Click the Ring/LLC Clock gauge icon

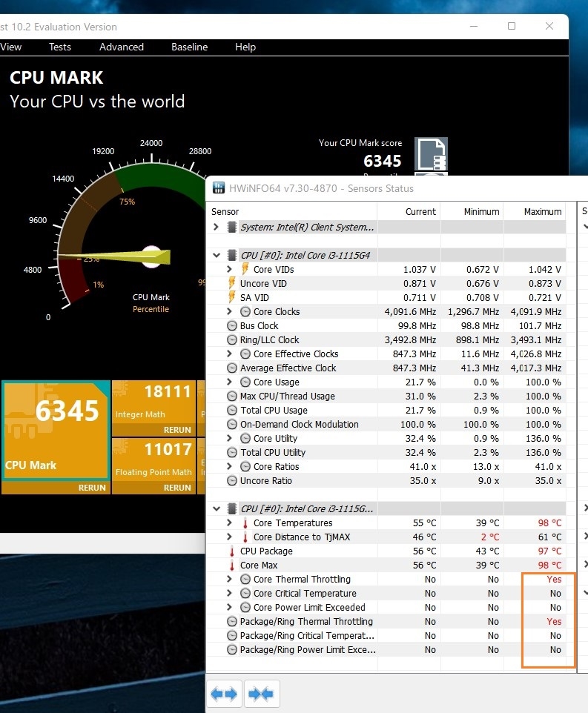[232, 339]
